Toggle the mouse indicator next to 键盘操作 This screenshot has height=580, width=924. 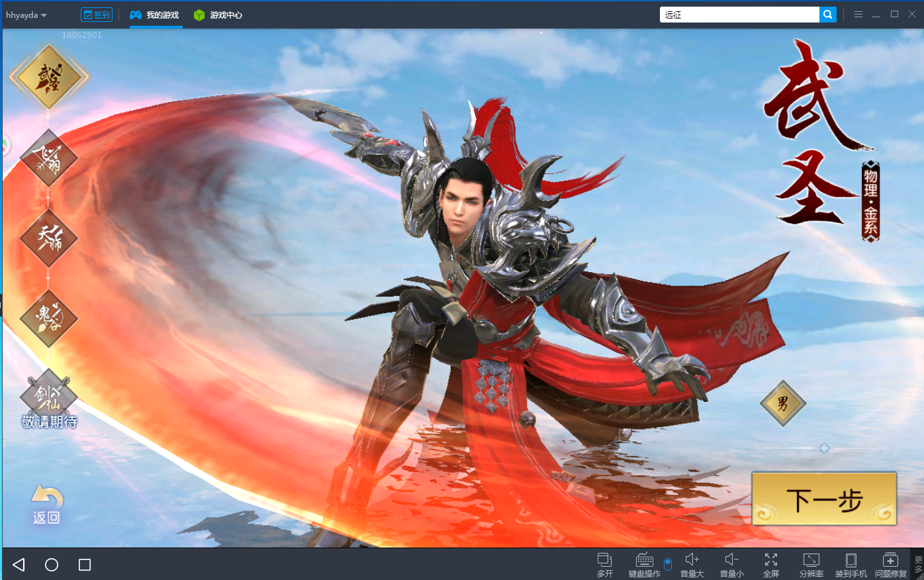(668, 564)
